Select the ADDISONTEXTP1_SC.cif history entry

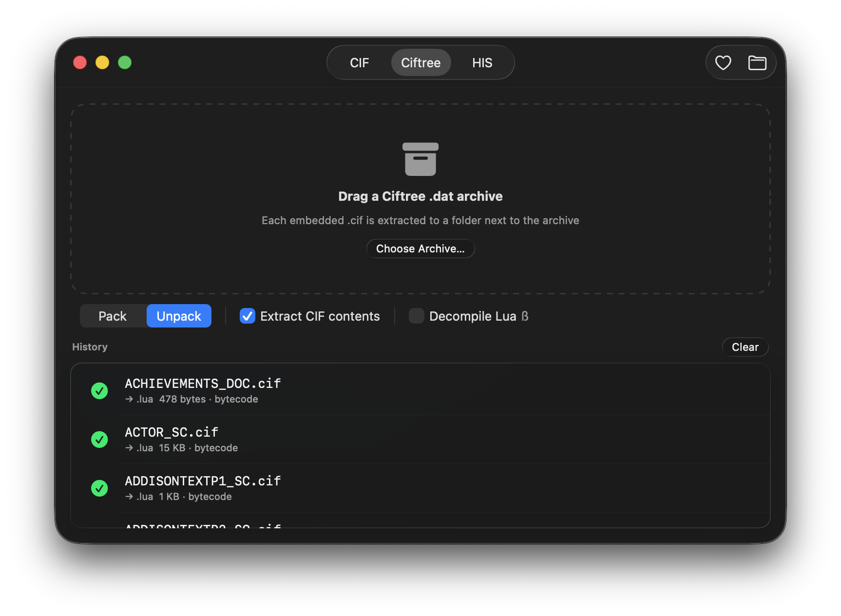coord(420,488)
